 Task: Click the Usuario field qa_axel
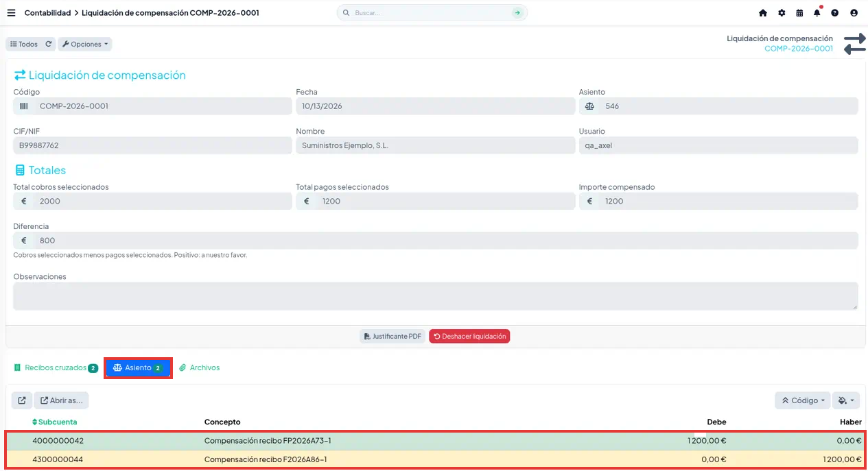[x=718, y=145]
